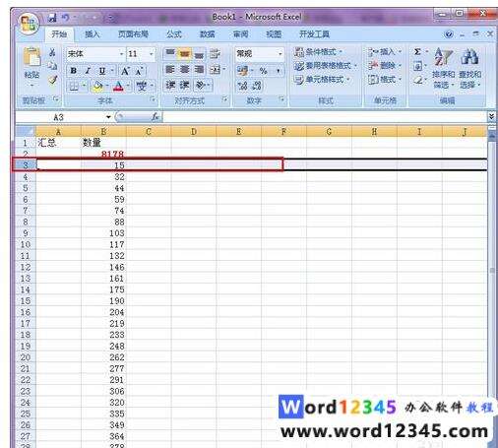Toggle Middle Align for cells

tap(184, 53)
